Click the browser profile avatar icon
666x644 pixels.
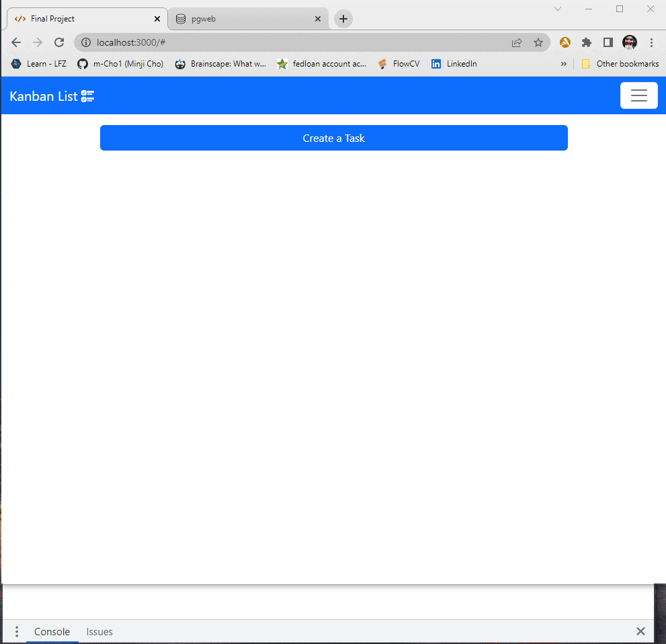pyautogui.click(x=629, y=42)
